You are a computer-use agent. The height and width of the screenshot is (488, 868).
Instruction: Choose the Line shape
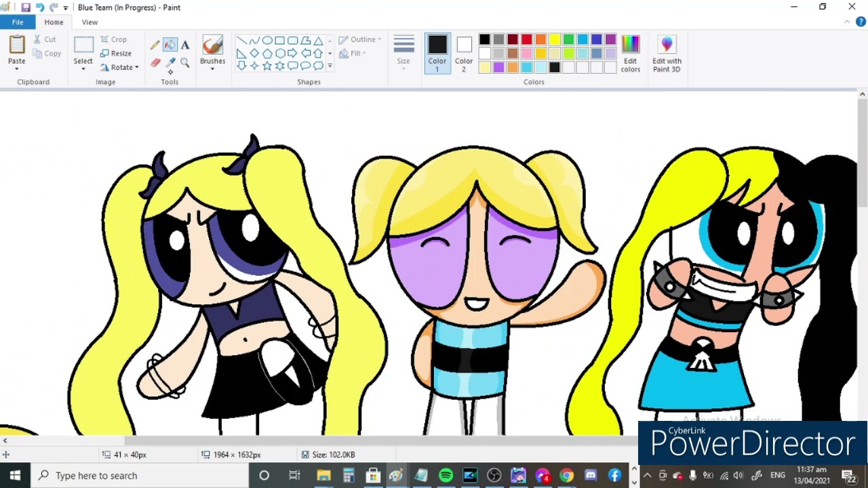(241, 41)
